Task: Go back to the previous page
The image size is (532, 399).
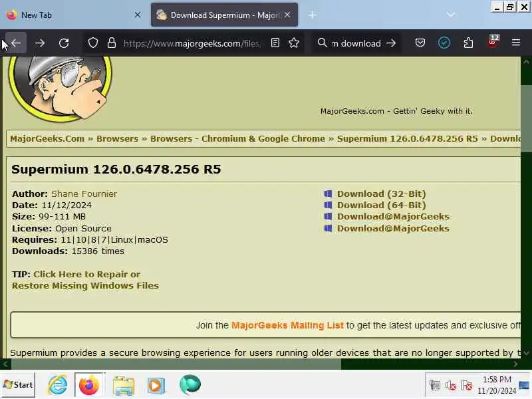Action: (15, 43)
